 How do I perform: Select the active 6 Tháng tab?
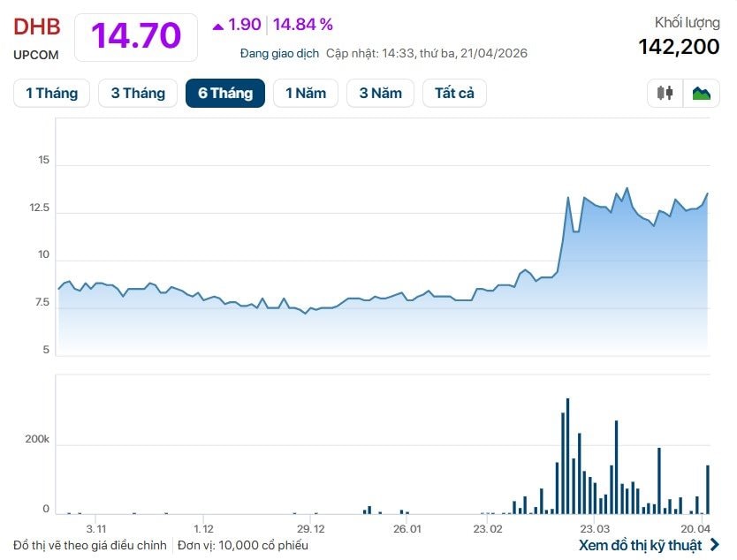click(225, 93)
